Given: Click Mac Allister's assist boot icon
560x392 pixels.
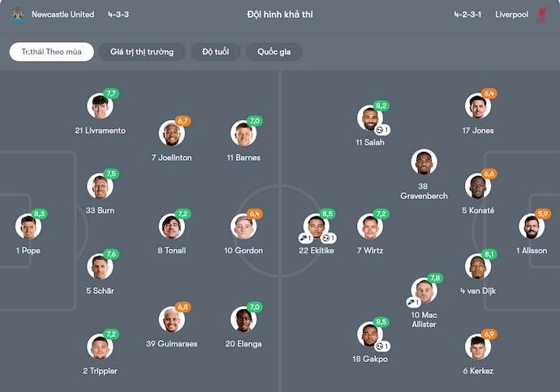Looking at the screenshot, I should 413,301.
